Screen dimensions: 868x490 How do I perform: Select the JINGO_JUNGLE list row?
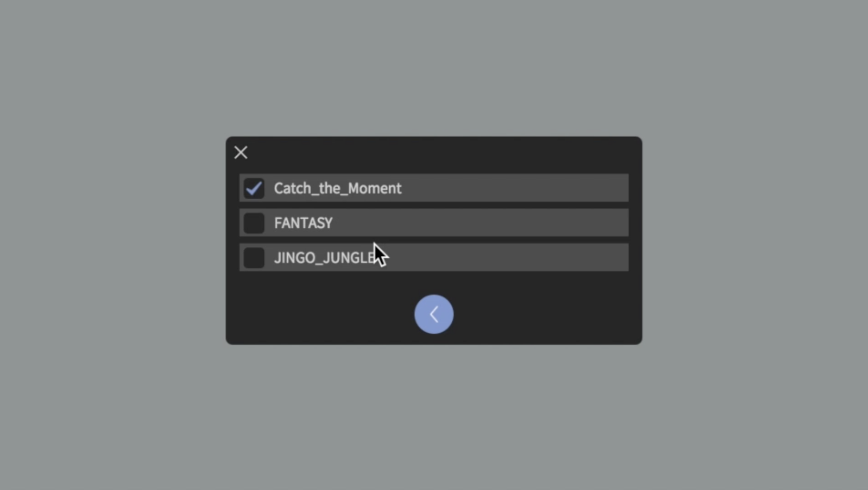pyautogui.click(x=434, y=257)
